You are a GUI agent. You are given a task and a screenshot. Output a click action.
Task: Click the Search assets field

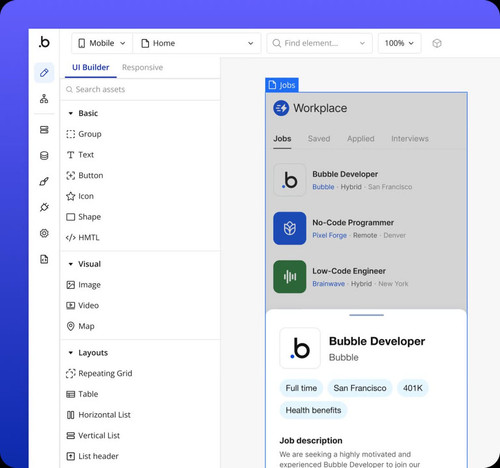[x=140, y=89]
